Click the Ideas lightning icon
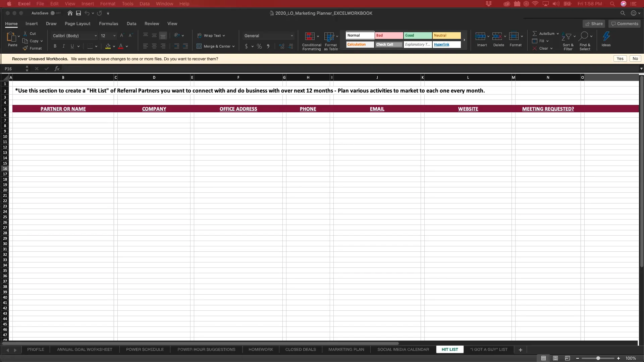 click(606, 37)
